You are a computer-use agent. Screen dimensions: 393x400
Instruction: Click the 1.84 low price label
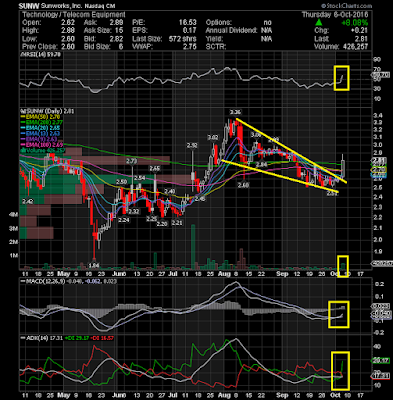(94, 266)
